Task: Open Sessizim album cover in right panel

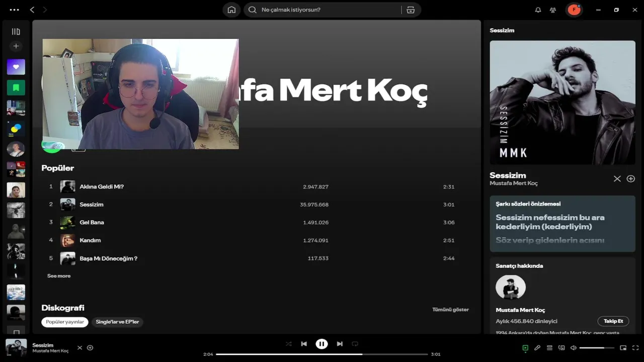Action: [x=562, y=103]
